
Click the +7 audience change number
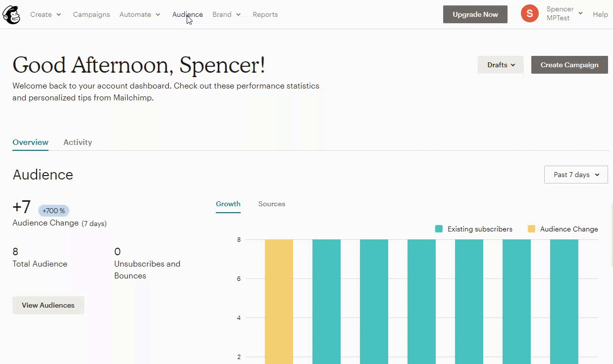pos(22,207)
